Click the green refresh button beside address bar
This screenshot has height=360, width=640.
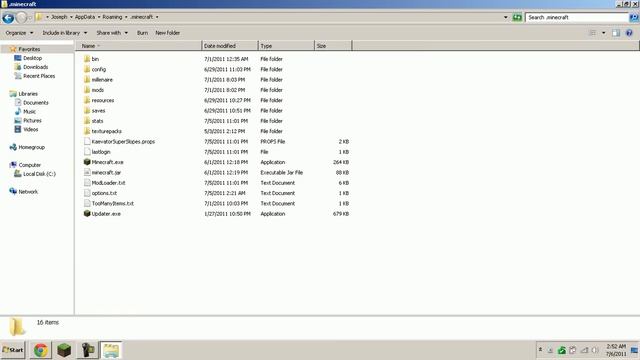(x=517, y=17)
